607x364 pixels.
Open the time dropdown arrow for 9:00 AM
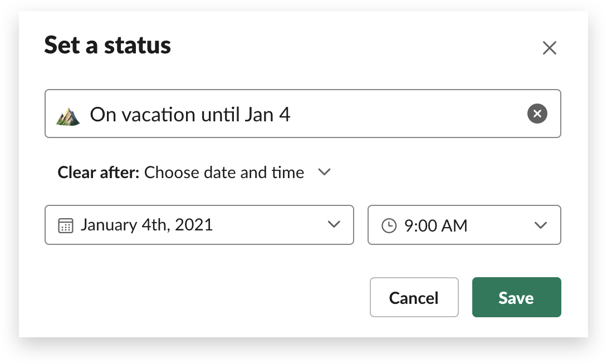click(540, 225)
